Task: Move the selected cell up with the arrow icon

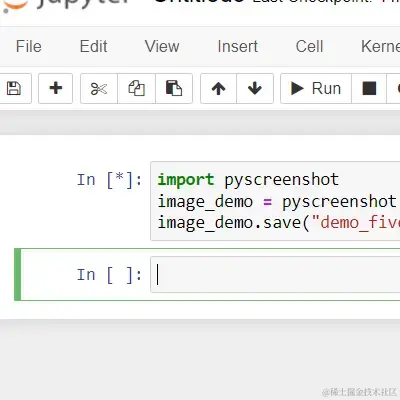Action: click(x=219, y=89)
